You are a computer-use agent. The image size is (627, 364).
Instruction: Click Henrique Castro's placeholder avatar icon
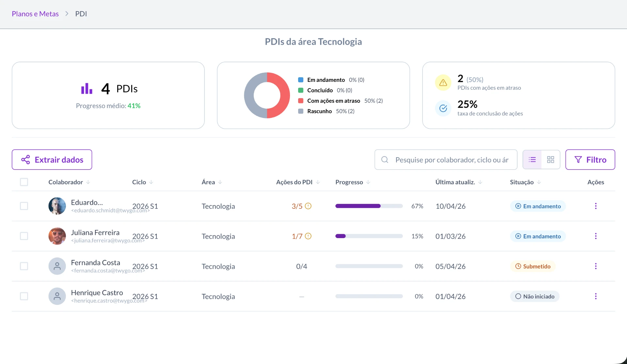tap(57, 296)
